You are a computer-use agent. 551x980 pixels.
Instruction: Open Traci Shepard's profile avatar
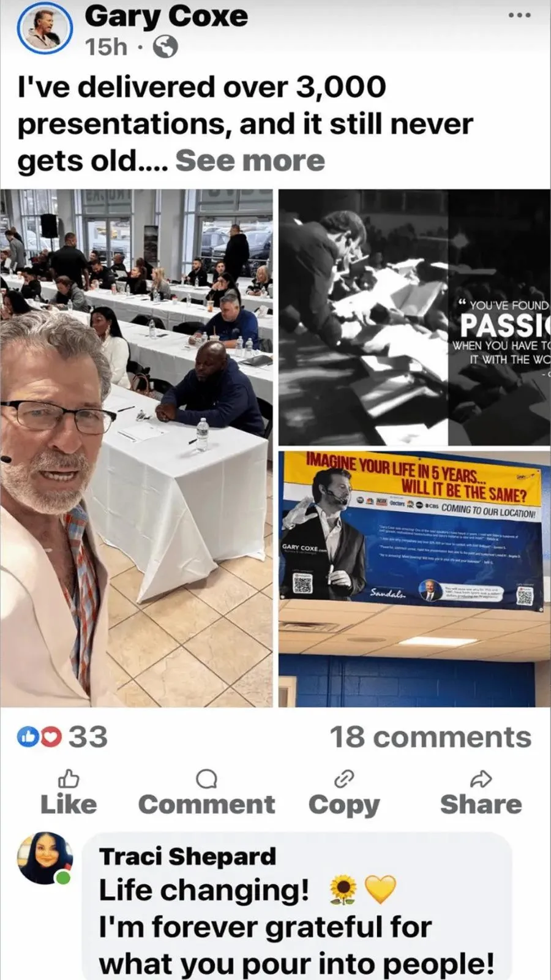point(45,858)
